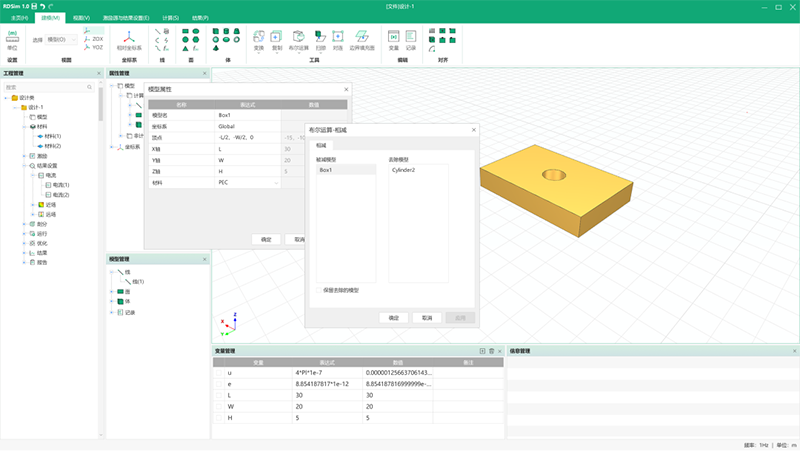Click 确定 in the Boolean subtract dialog
The width and height of the screenshot is (800, 452).
click(x=394, y=317)
